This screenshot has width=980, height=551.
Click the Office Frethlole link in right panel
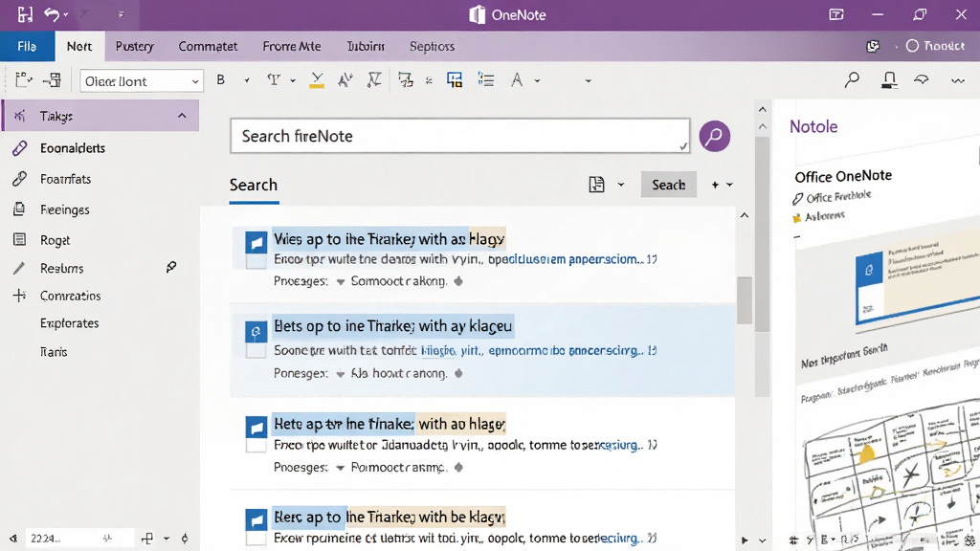pos(838,197)
